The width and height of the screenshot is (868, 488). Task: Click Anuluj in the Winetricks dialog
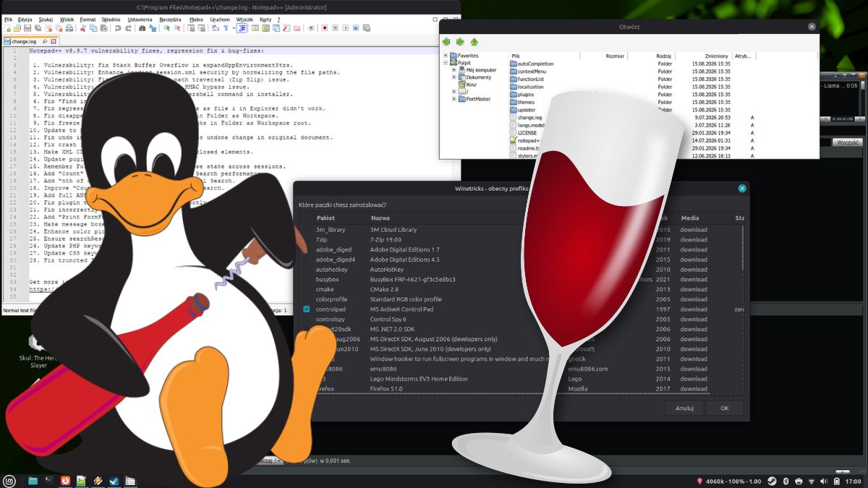684,408
